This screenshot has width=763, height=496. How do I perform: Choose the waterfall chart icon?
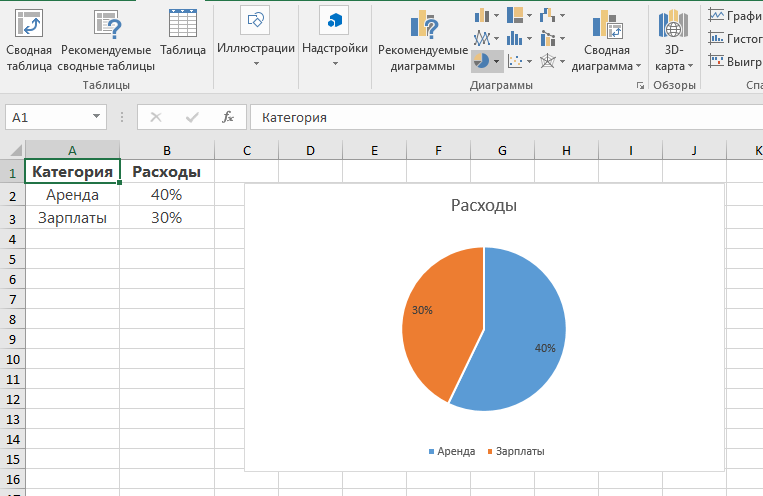548,16
